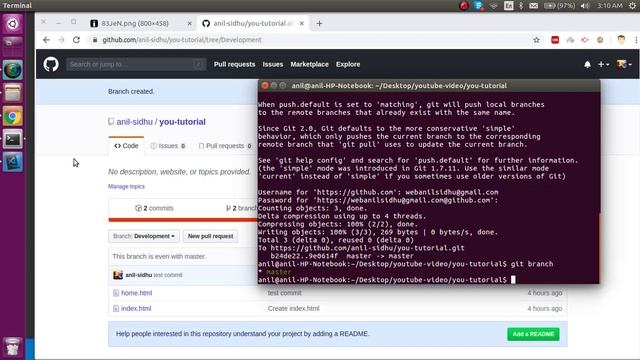Screen dimensions: 640x360
Task: Click the anil-sidhu commit avatar thumbnail
Action: click(x=118, y=275)
